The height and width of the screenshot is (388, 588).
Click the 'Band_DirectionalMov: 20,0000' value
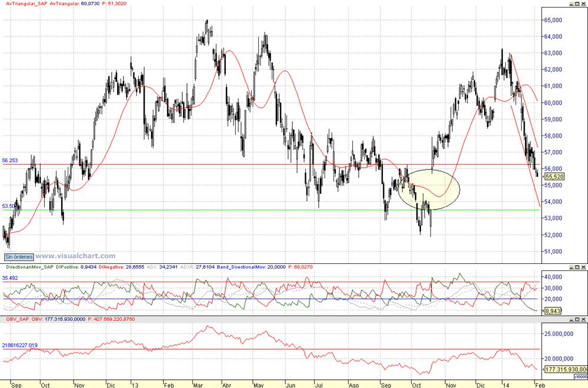251,267
